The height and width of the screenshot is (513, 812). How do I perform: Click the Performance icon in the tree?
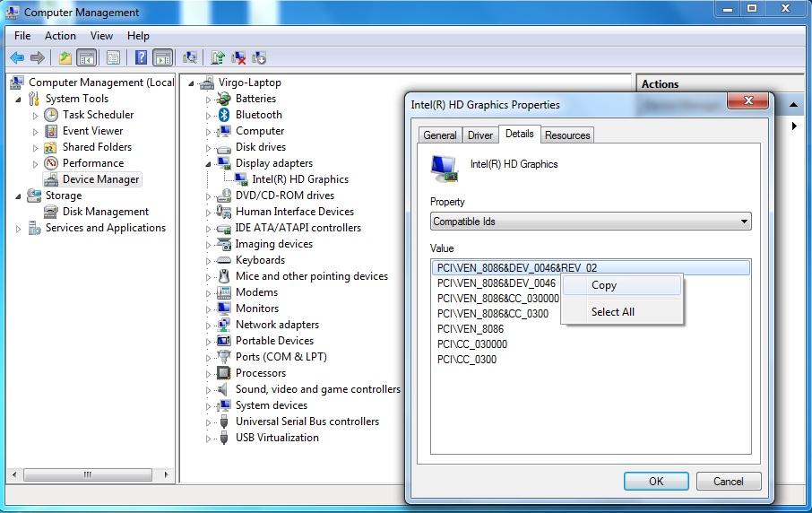(51, 163)
